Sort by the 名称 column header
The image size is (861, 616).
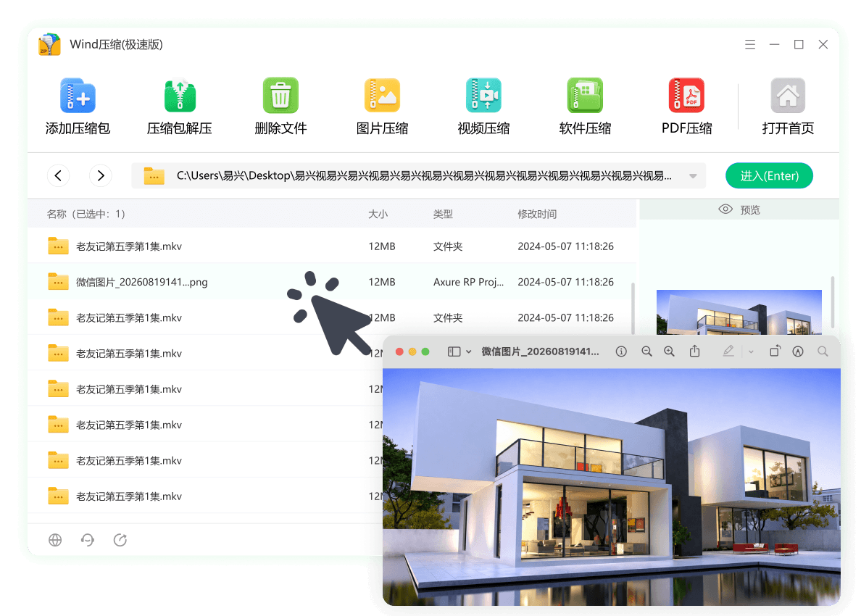86,214
